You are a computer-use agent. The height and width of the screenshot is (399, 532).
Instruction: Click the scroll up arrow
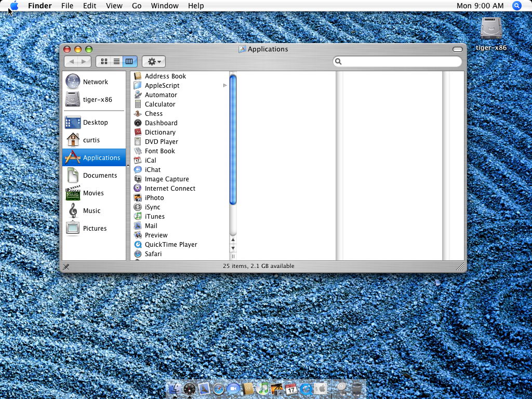click(233, 240)
